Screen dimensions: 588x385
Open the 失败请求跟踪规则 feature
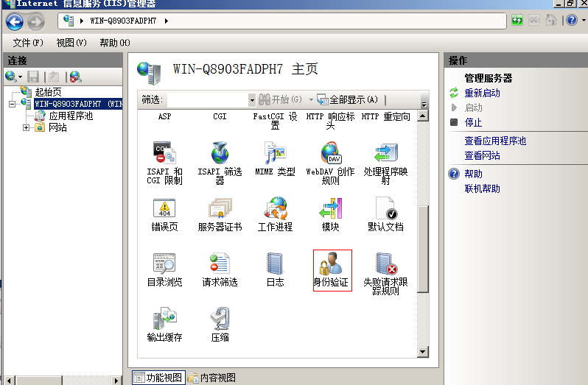click(x=385, y=273)
